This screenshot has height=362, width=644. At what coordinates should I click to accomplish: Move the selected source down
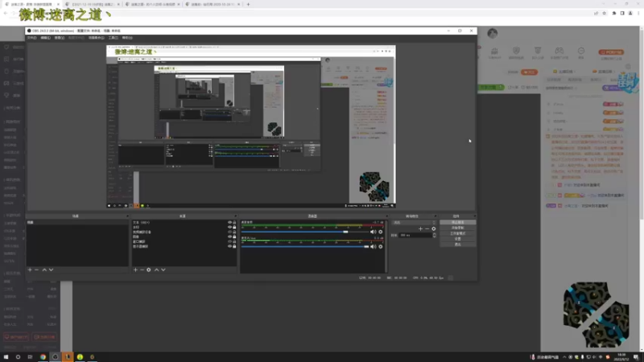tap(163, 269)
